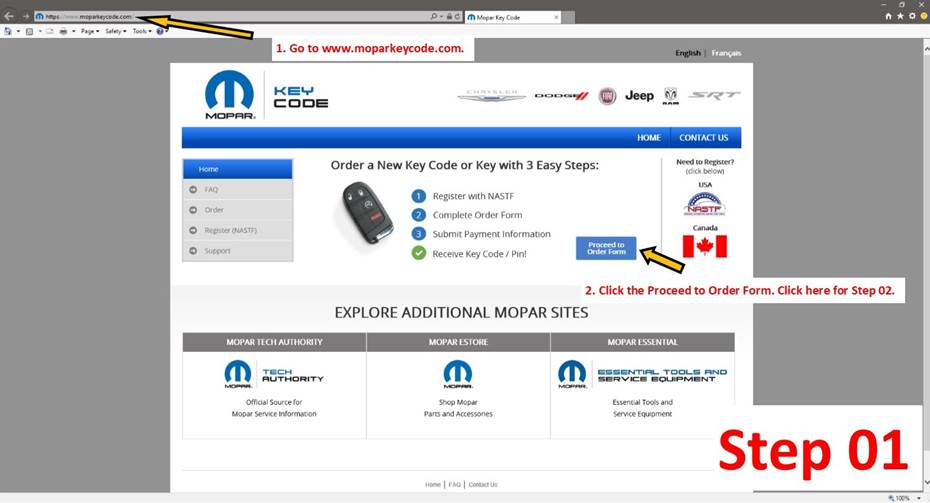The image size is (930, 503).
Task: Click the Home page icon in command bar
Action: tap(8, 31)
